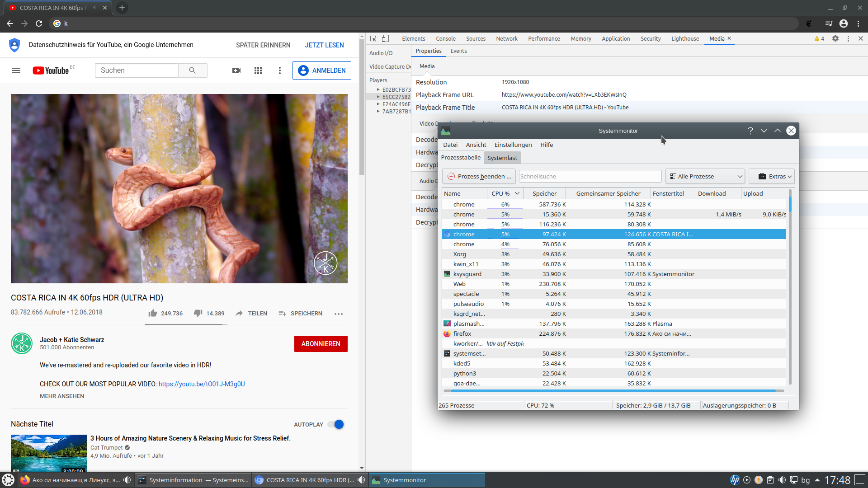The width and height of the screenshot is (868, 488).
Task: Click Jacob + Katie Schwarz channel avatar
Action: click(x=22, y=343)
